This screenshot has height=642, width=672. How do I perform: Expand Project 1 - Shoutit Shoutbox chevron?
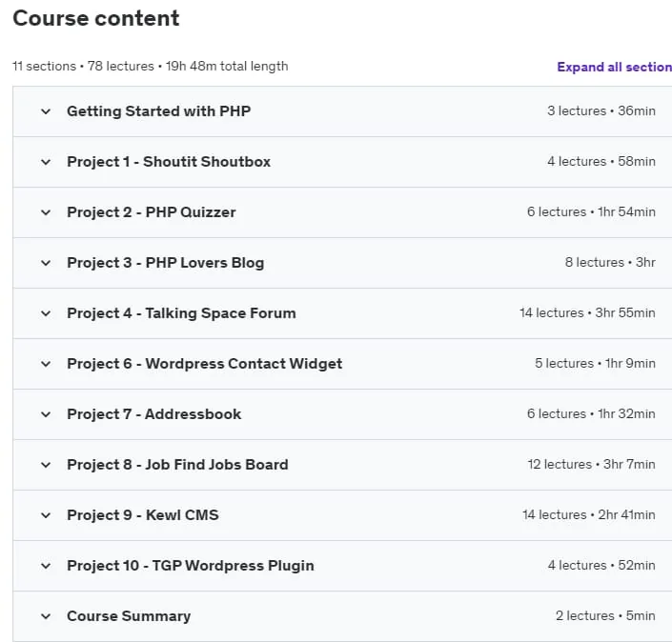tap(46, 162)
